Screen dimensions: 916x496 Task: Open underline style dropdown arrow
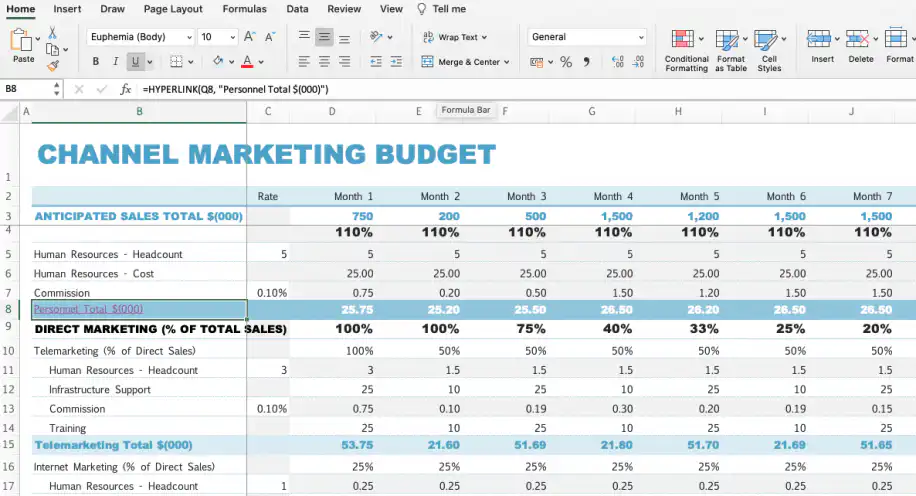pyautogui.click(x=150, y=62)
